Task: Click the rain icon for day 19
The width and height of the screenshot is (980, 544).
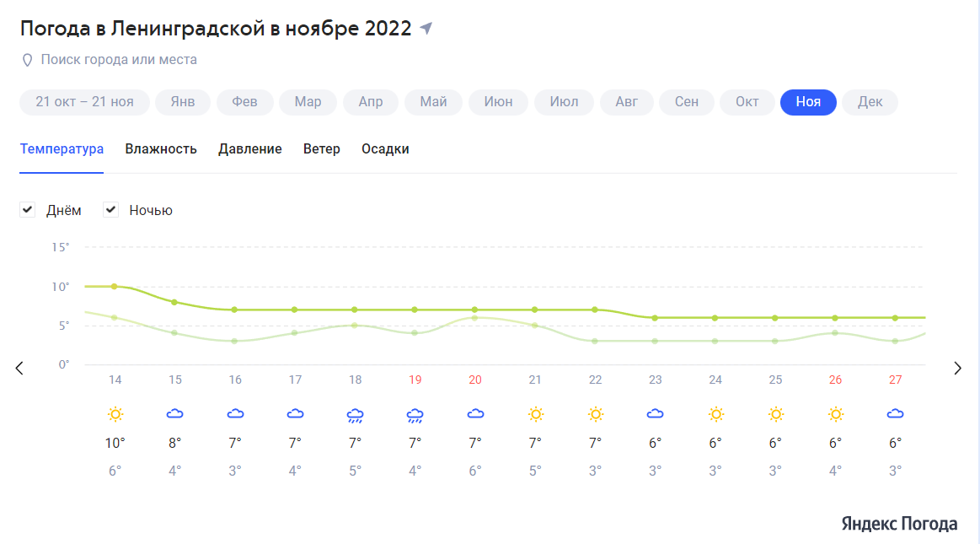Action: [415, 414]
